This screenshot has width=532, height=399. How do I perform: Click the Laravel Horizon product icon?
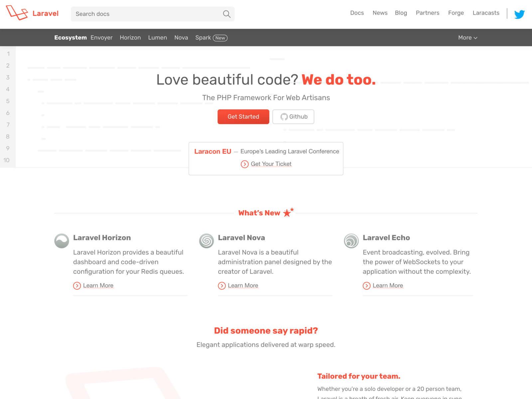[62, 241]
